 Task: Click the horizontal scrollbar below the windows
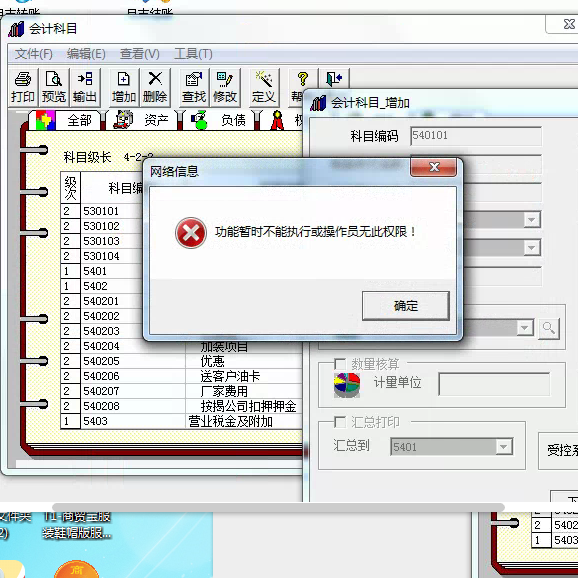[278, 507]
